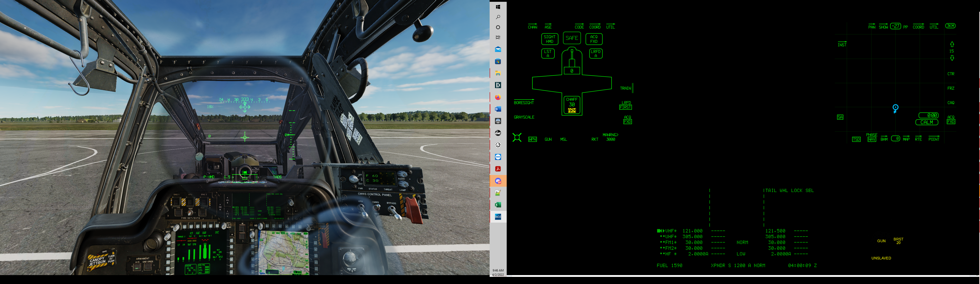Open Microsoft Word from the taskbar
The width and height of the screenshot is (980, 284).
[498, 109]
